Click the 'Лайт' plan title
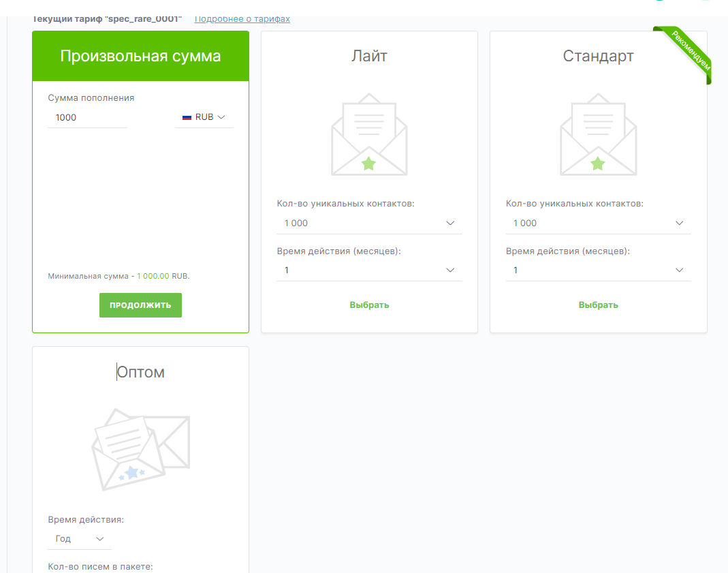 (x=369, y=56)
